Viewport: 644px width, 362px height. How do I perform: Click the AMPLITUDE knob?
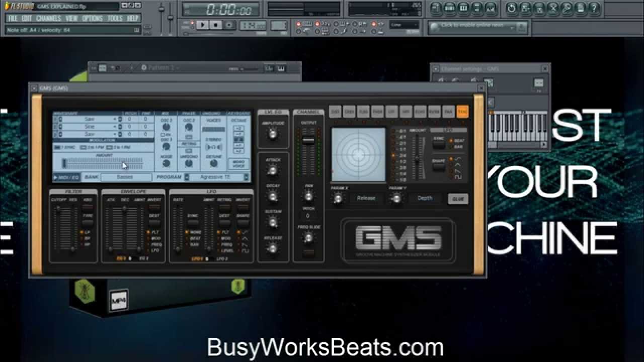tap(272, 134)
